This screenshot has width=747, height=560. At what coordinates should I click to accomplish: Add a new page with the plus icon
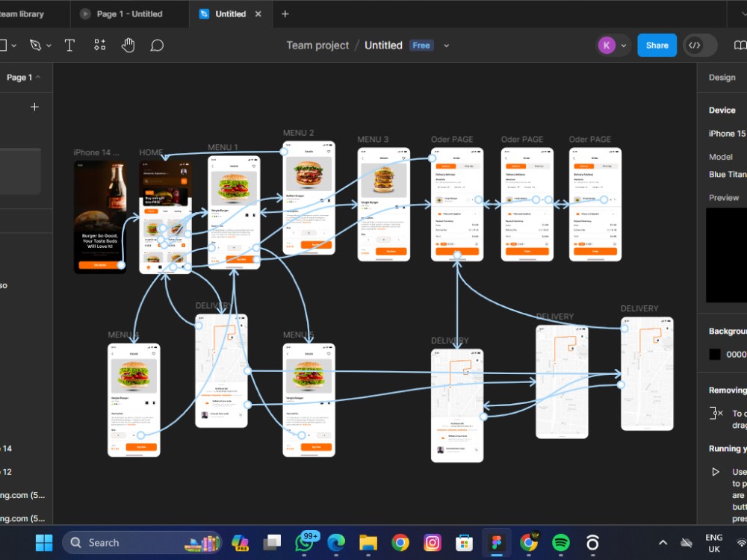pyautogui.click(x=34, y=106)
